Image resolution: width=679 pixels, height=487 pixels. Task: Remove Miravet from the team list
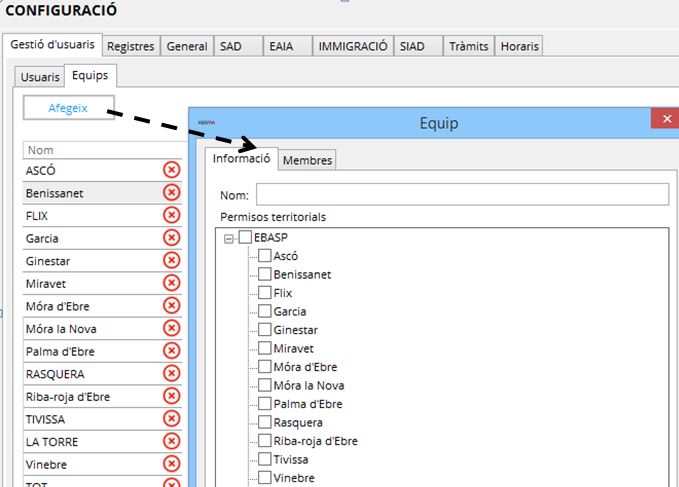(x=171, y=283)
